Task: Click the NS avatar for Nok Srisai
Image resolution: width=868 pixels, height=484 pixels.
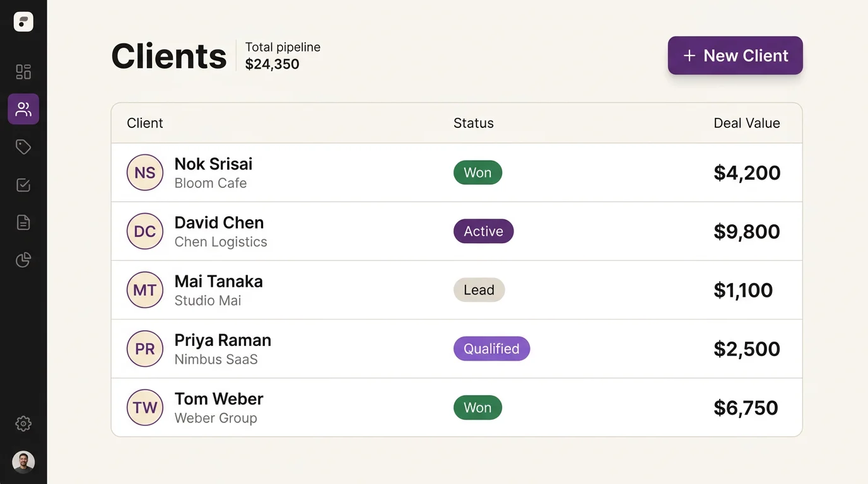Action: [x=145, y=173]
